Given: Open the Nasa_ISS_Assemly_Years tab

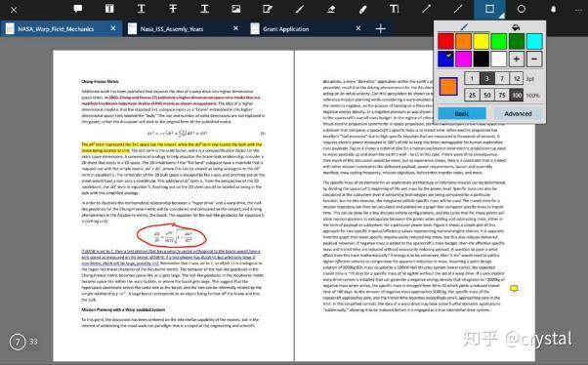Looking at the screenshot, I should click(172, 29).
